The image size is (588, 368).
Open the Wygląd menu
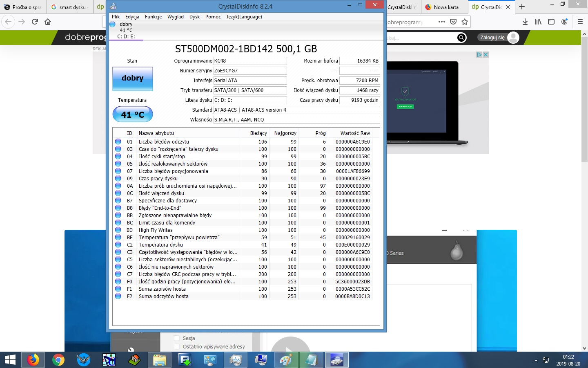176,17
